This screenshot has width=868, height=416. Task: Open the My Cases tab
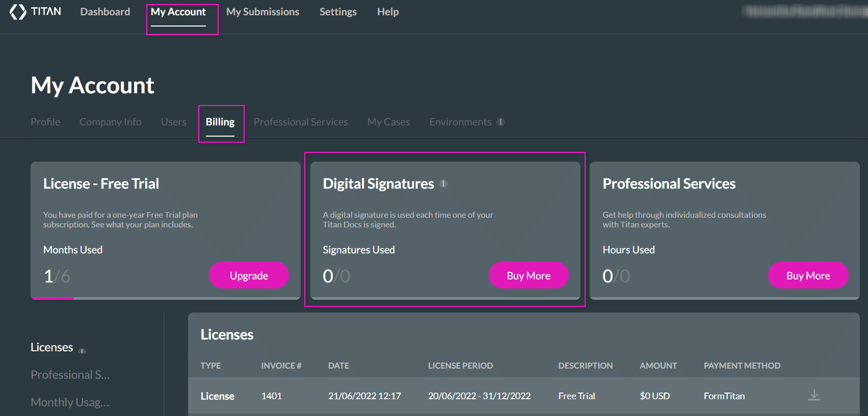pos(388,122)
